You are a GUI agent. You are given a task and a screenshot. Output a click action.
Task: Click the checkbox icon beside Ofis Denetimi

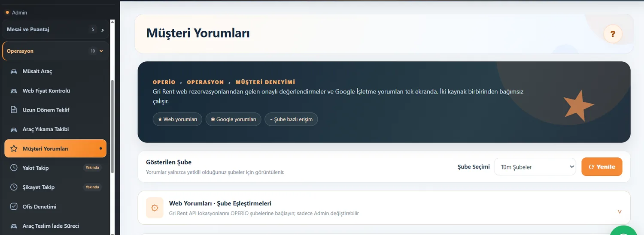tap(14, 207)
